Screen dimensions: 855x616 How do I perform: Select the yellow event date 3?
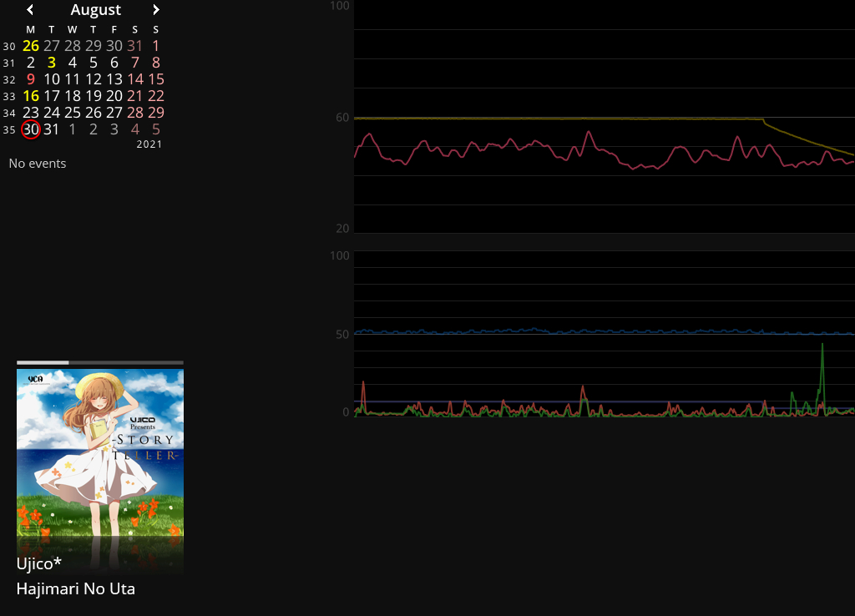point(51,63)
